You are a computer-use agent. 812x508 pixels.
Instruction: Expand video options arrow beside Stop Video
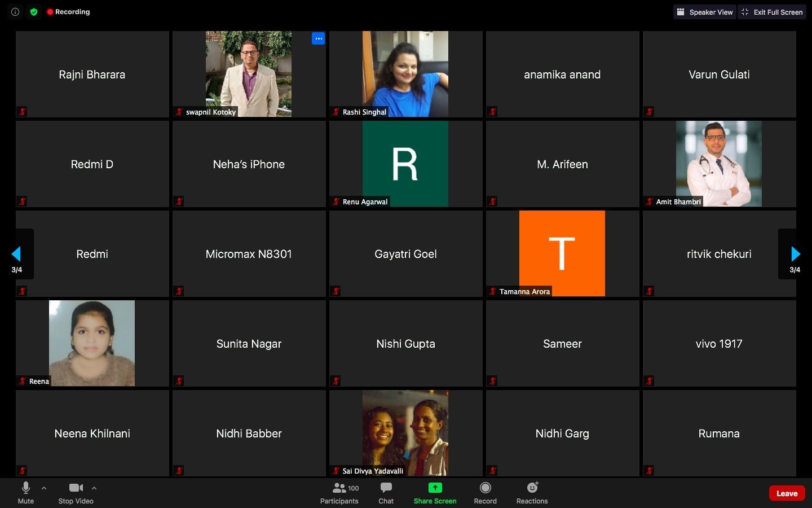pos(94,488)
